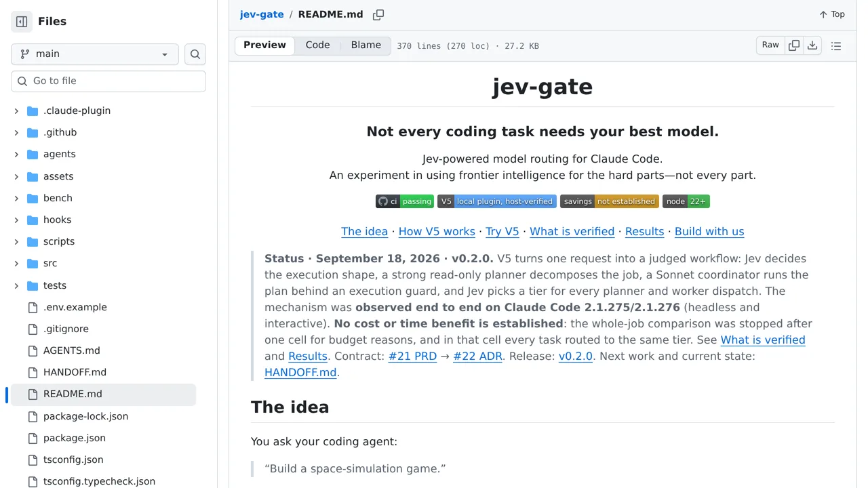Image resolution: width=868 pixels, height=488 pixels.
Task: Click the tests folder icon
Action: (33, 286)
